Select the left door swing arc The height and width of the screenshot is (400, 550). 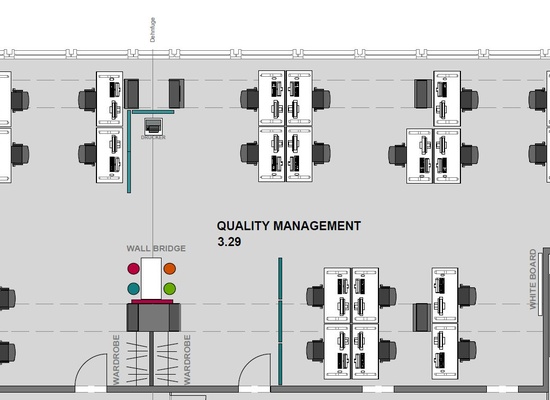click(90, 370)
